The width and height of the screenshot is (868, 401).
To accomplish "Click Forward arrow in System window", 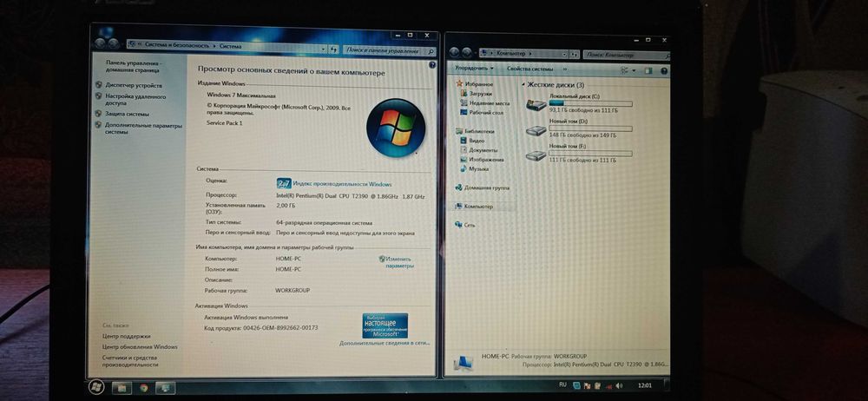I will point(114,44).
